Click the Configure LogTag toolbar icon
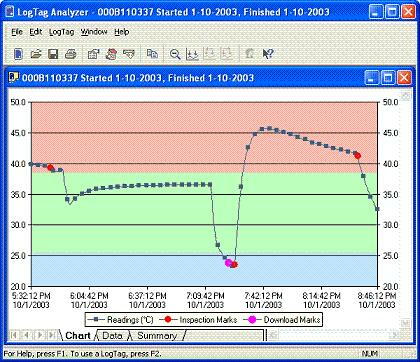The image size is (420, 362). coord(93,54)
